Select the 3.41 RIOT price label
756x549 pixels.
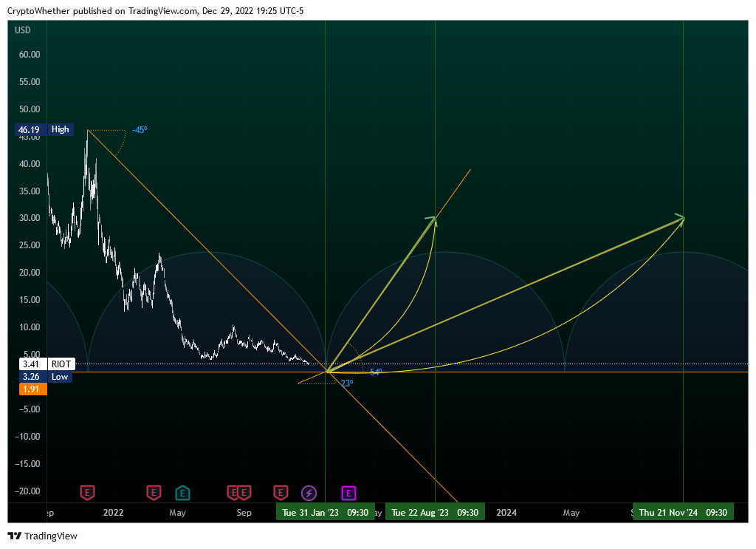coord(47,364)
